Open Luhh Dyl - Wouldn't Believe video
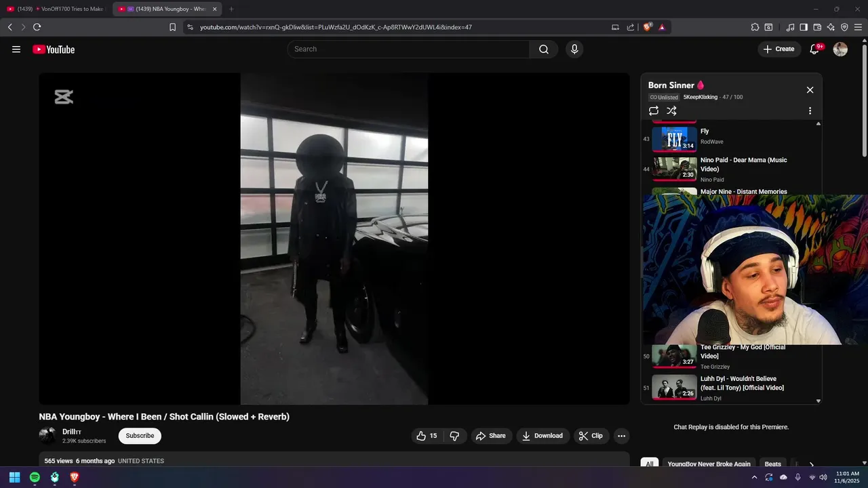 731,388
